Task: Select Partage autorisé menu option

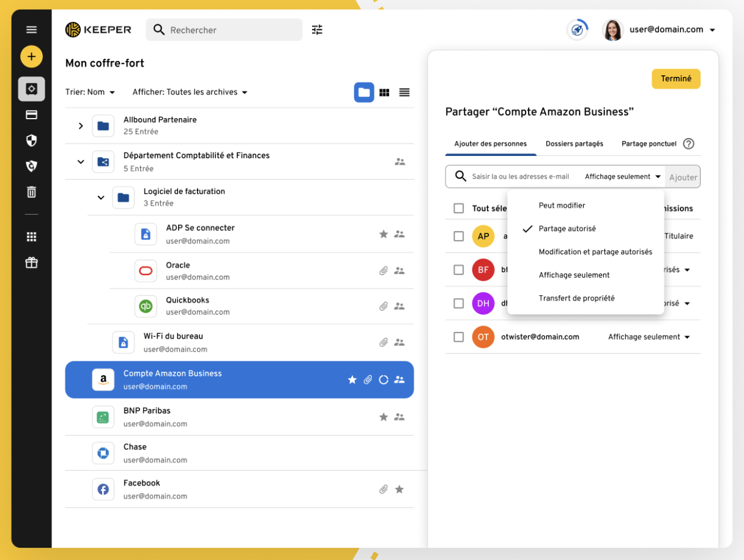Action: (x=586, y=229)
